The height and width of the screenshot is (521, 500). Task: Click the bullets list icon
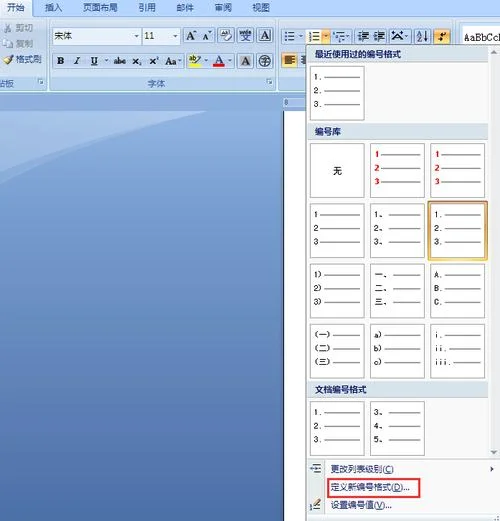point(289,36)
